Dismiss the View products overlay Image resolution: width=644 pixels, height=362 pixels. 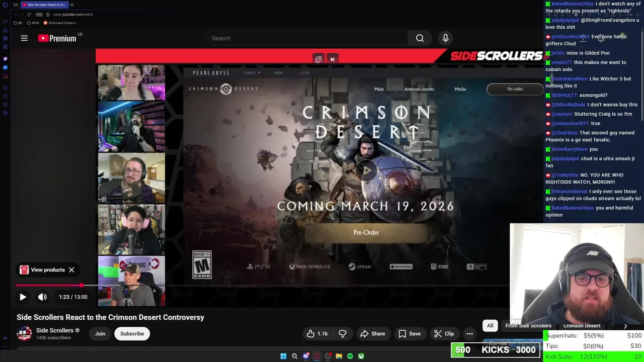pyautogui.click(x=71, y=270)
